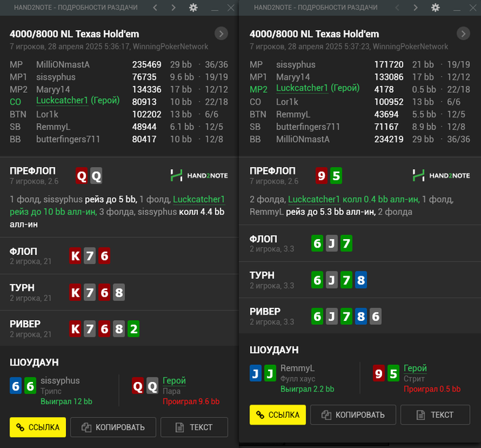This screenshot has height=448, width=481.
Task: Click 'Проиграл 0.5 bb' result text
Action: click(x=432, y=389)
